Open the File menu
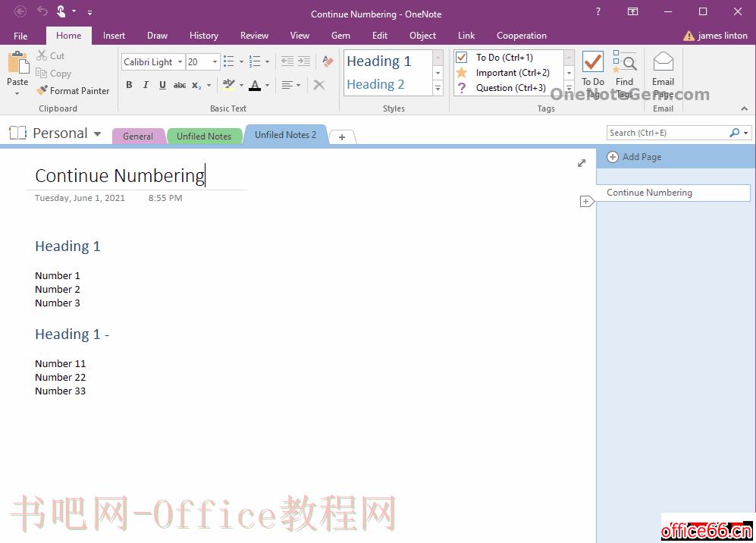The height and width of the screenshot is (543, 756). [20, 36]
